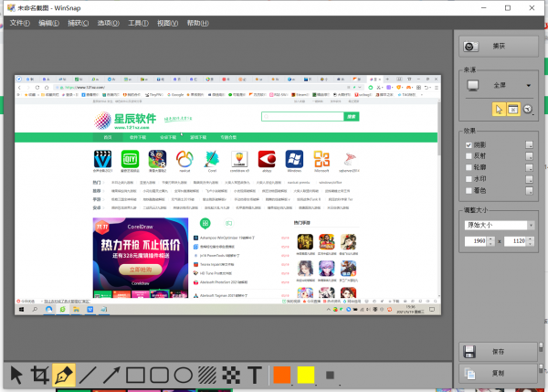Open the 捕获(C) menu
The image size is (548, 392).
(78, 23)
